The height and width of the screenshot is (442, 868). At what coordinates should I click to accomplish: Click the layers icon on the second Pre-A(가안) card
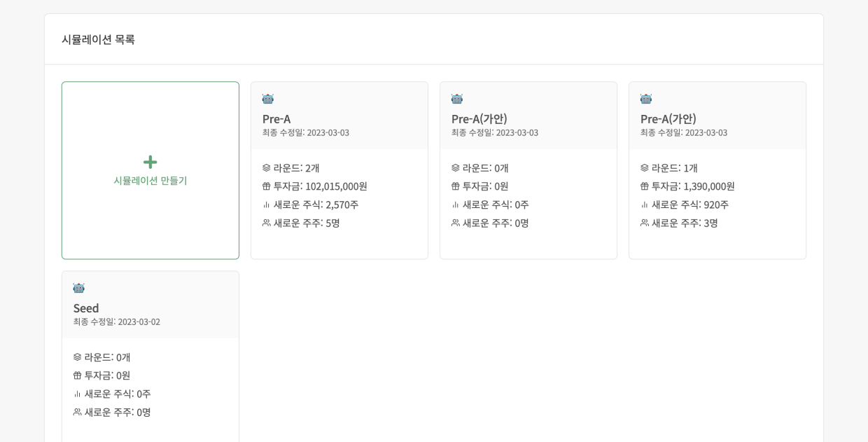[x=644, y=168]
